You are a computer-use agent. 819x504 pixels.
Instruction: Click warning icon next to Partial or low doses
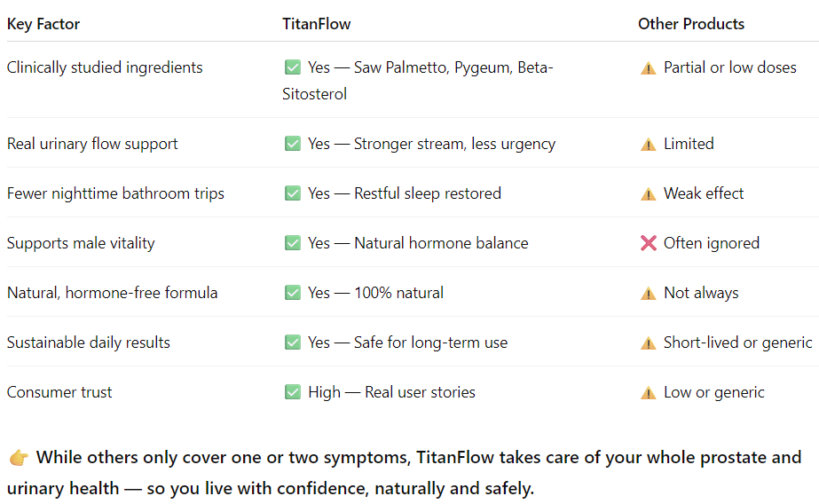[648, 67]
